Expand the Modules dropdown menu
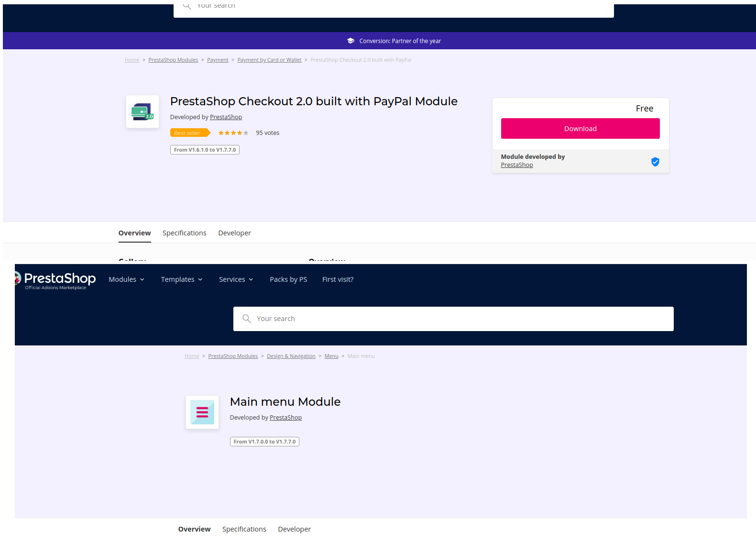756x544 pixels. [126, 279]
